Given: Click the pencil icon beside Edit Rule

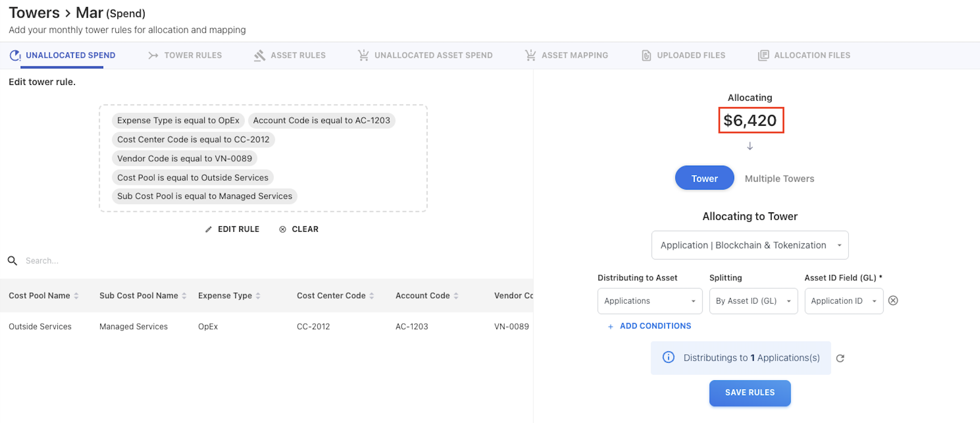Looking at the screenshot, I should point(209,229).
